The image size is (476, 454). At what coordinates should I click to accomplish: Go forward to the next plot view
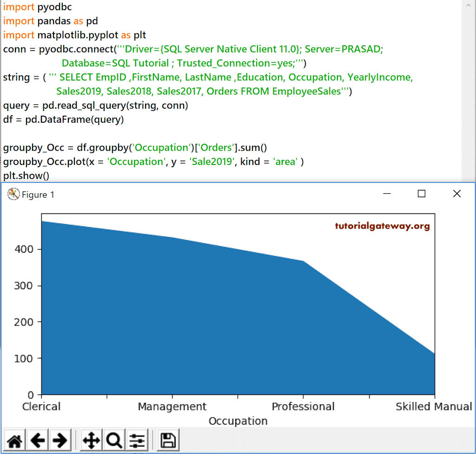pos(60,440)
